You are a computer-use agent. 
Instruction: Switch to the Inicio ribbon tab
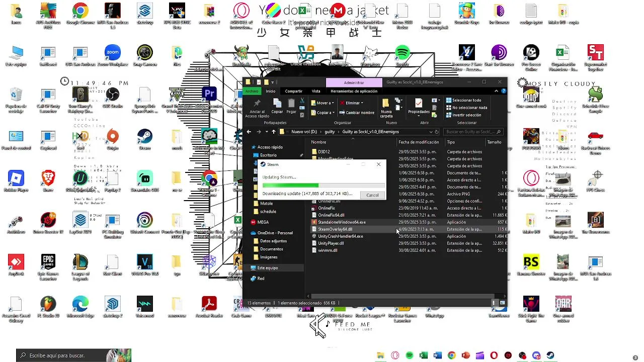(271, 91)
